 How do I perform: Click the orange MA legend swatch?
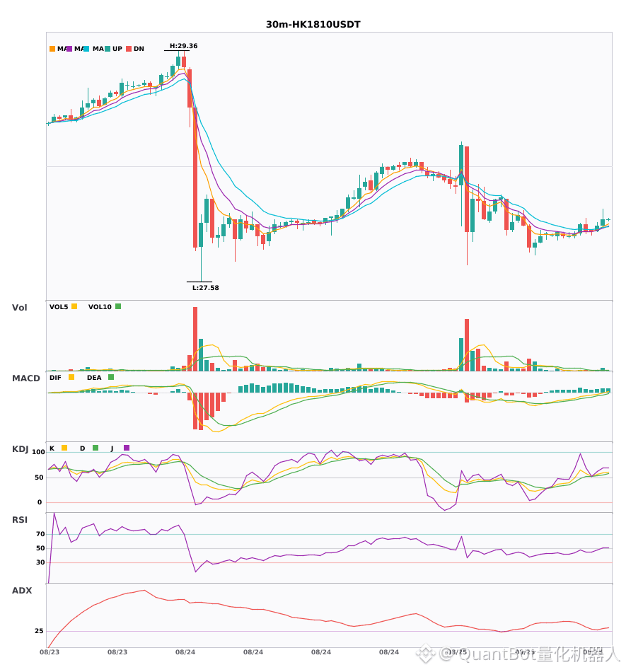pos(52,49)
